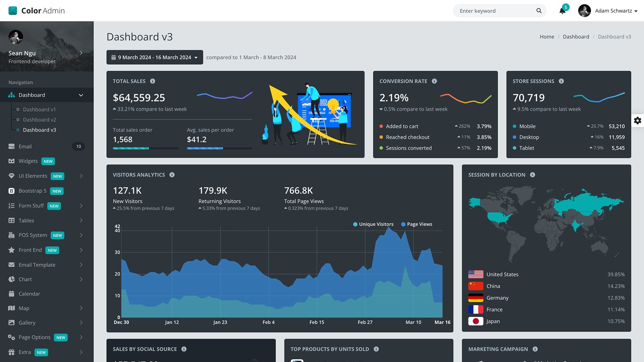Open the date range dropdown
This screenshot has height=362, width=644.
155,57
